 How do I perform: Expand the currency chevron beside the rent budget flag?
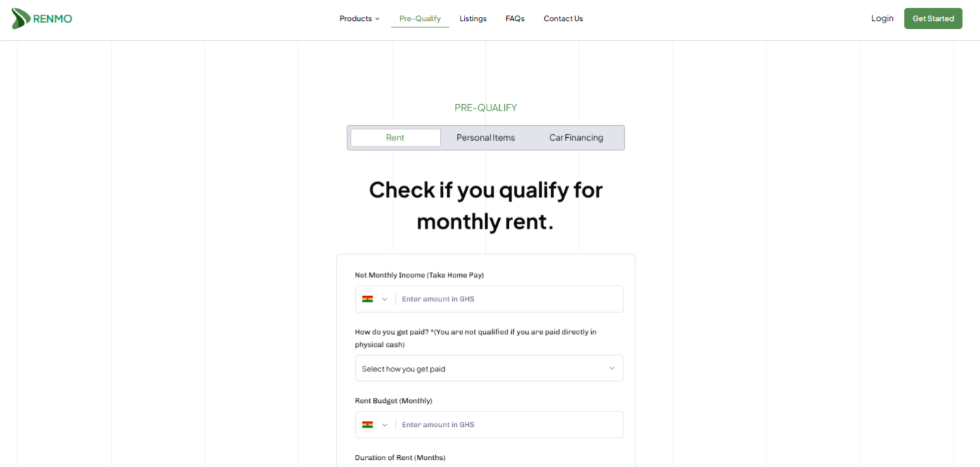click(x=385, y=424)
